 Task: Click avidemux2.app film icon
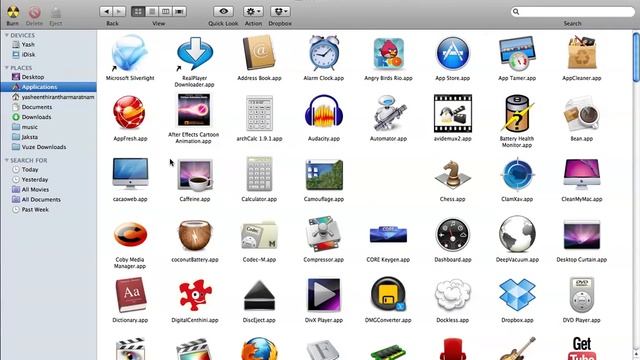pos(453,113)
